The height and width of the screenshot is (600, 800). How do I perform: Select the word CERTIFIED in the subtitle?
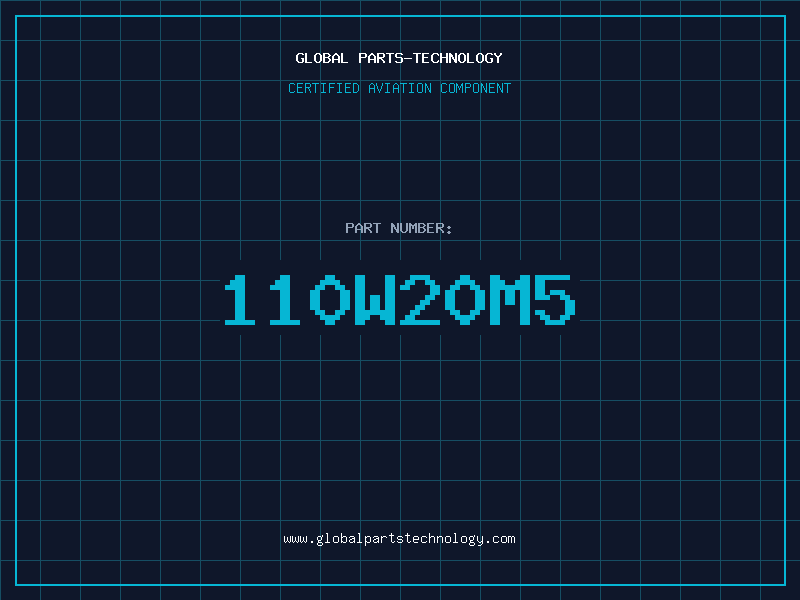[x=324, y=88]
